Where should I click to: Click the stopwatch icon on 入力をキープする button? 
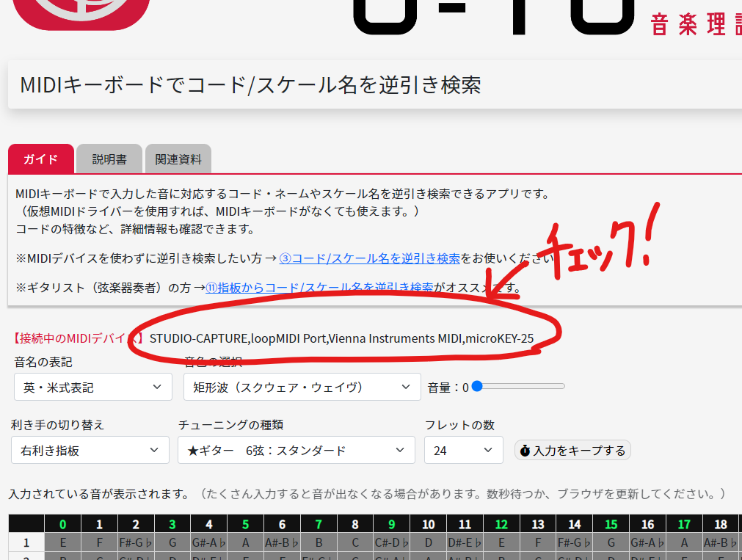pos(524,450)
